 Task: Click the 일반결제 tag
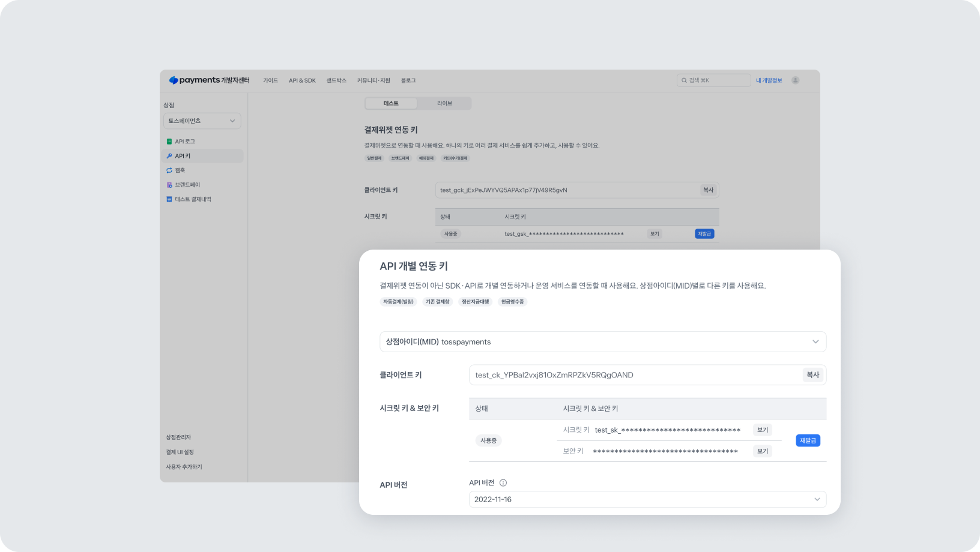374,158
